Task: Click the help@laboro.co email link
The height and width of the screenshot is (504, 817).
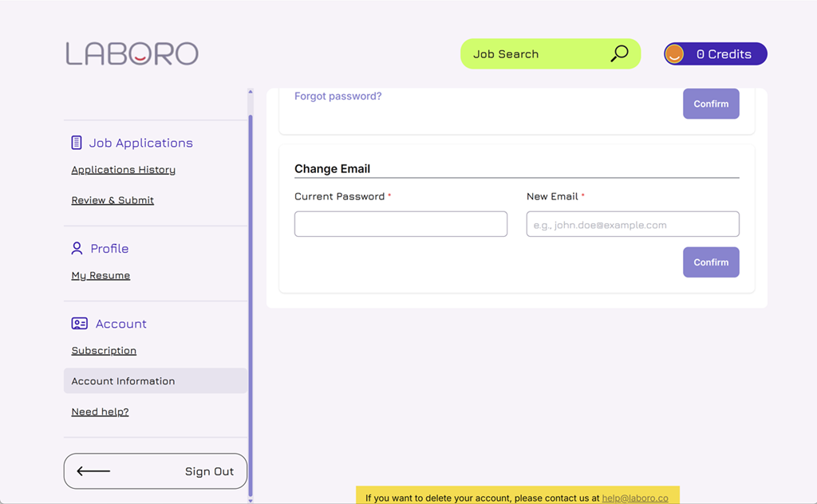Action: tap(635, 498)
